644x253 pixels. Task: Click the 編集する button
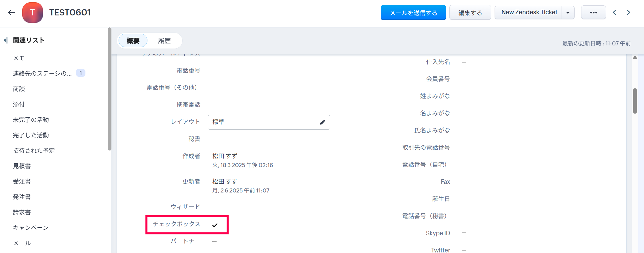click(x=470, y=13)
